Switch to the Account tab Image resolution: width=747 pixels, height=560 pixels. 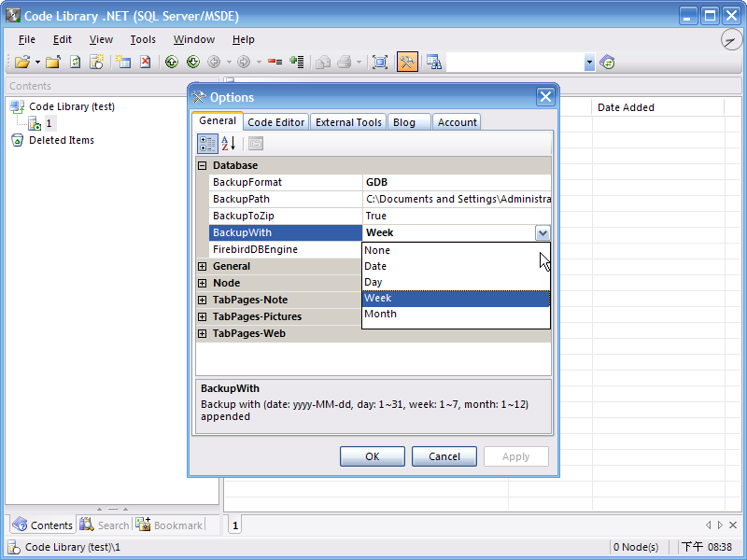pos(457,122)
